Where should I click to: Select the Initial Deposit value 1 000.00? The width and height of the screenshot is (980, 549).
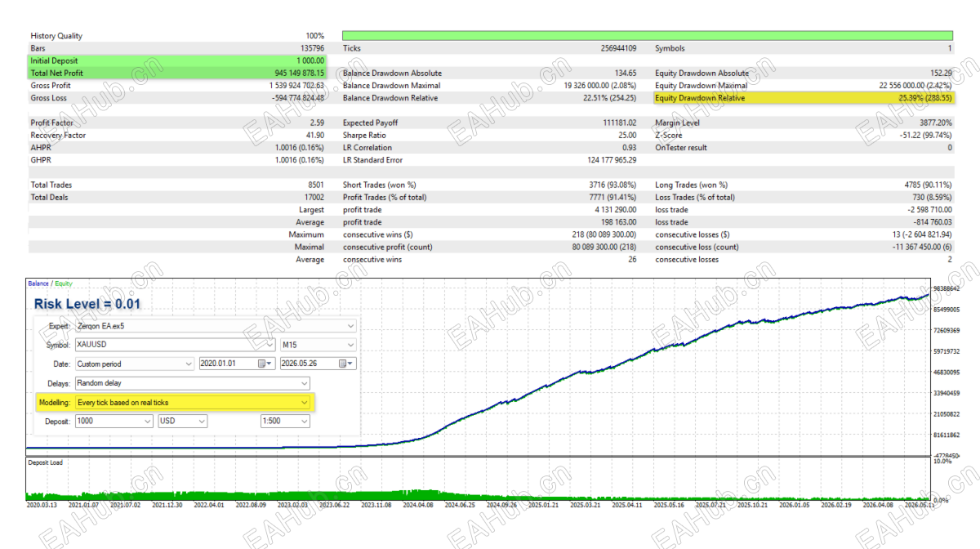[x=310, y=60]
